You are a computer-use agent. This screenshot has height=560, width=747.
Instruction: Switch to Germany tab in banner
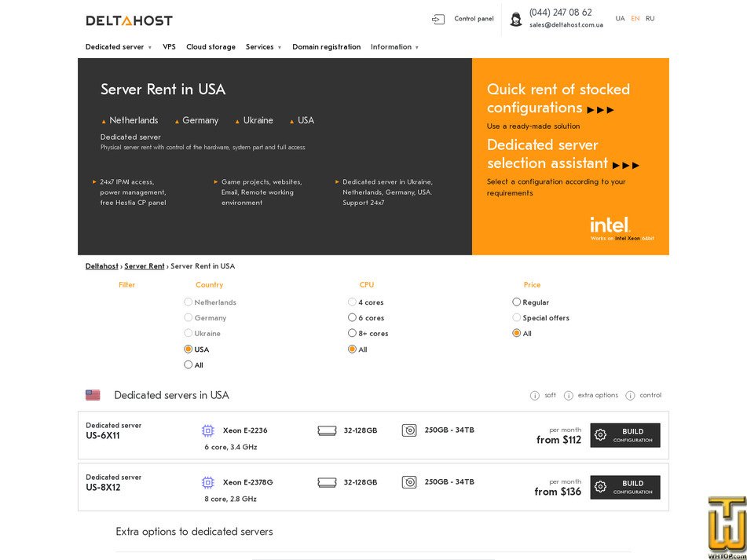[x=196, y=120]
